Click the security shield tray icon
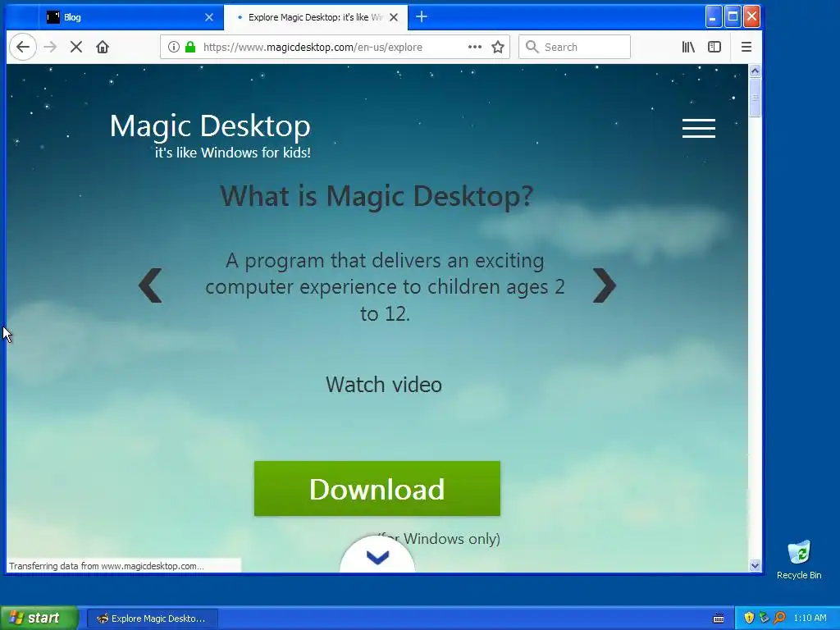 [x=749, y=619]
